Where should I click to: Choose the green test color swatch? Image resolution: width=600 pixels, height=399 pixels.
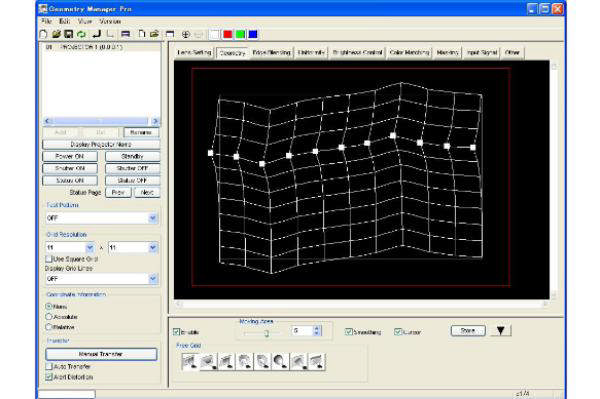pyautogui.click(x=240, y=34)
